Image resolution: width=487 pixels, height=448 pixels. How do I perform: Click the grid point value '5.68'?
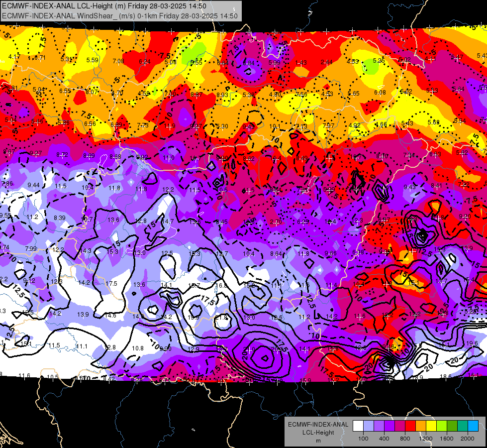click(433, 122)
